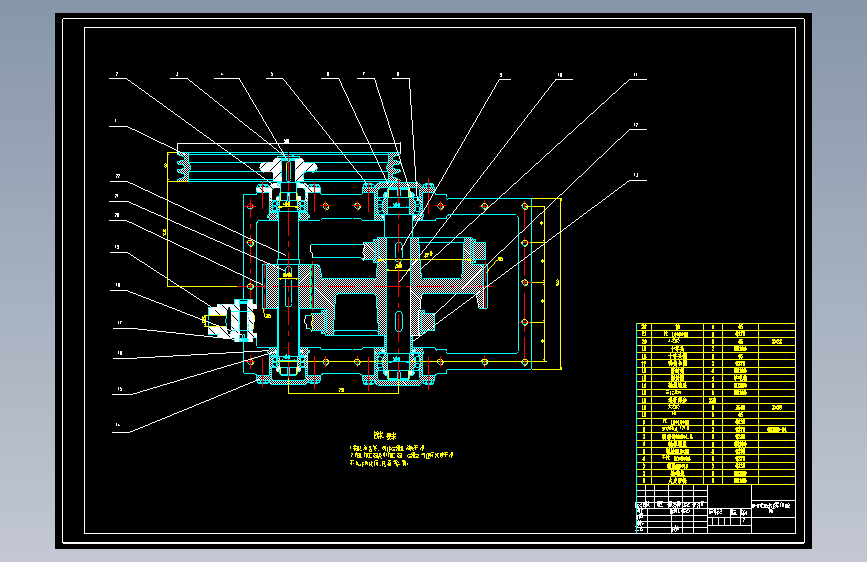The width and height of the screenshot is (867, 562).
Task: Click the yellow technical requirements heading
Action: click(385, 436)
